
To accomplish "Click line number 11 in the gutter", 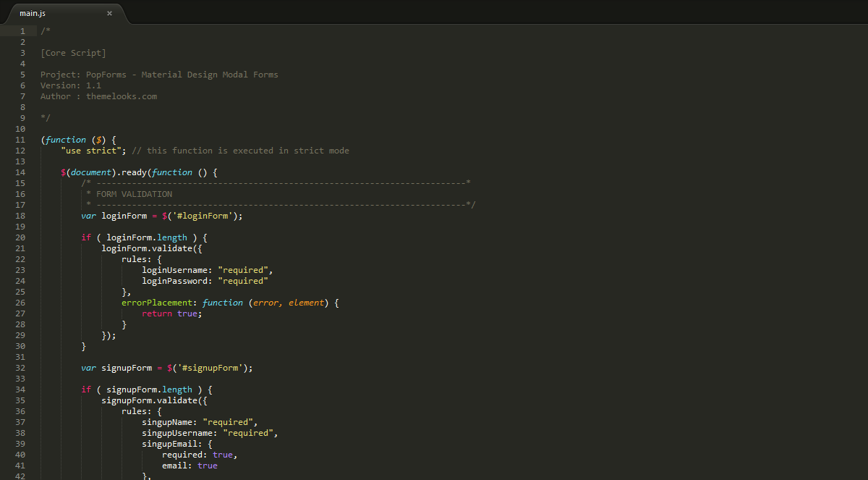I will [x=20, y=140].
